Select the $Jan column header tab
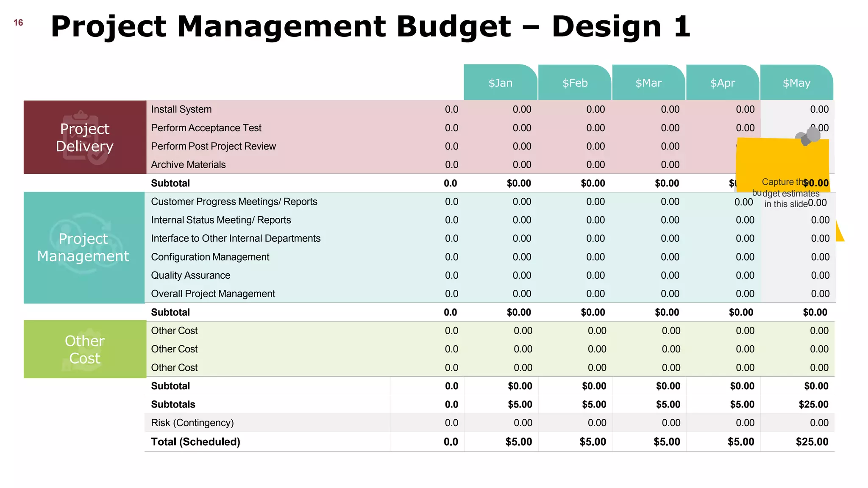 (500, 83)
